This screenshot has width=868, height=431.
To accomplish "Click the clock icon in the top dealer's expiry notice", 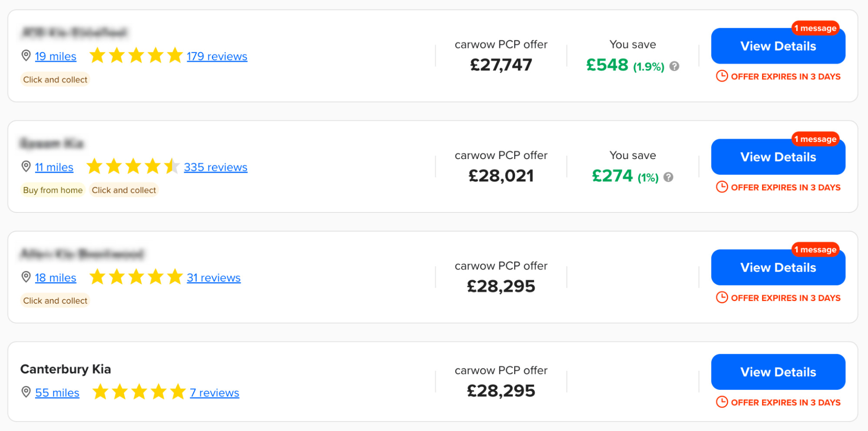I will click(x=722, y=76).
